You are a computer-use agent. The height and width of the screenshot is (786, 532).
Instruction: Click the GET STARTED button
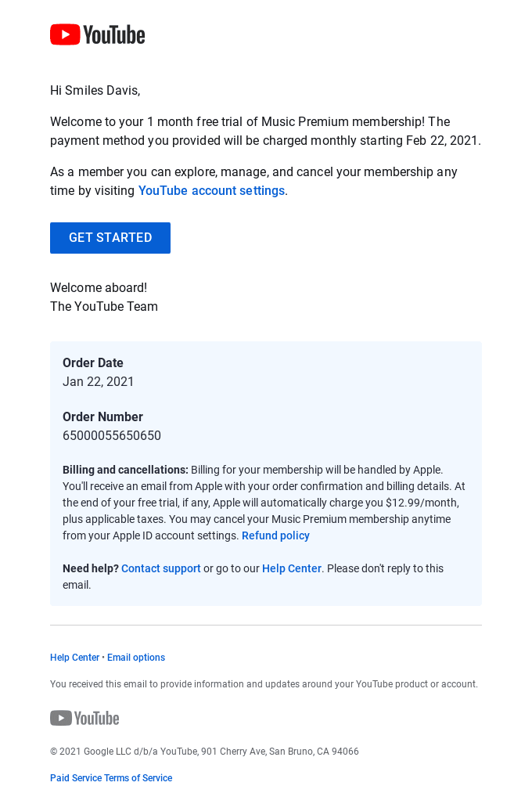pyautogui.click(x=110, y=238)
